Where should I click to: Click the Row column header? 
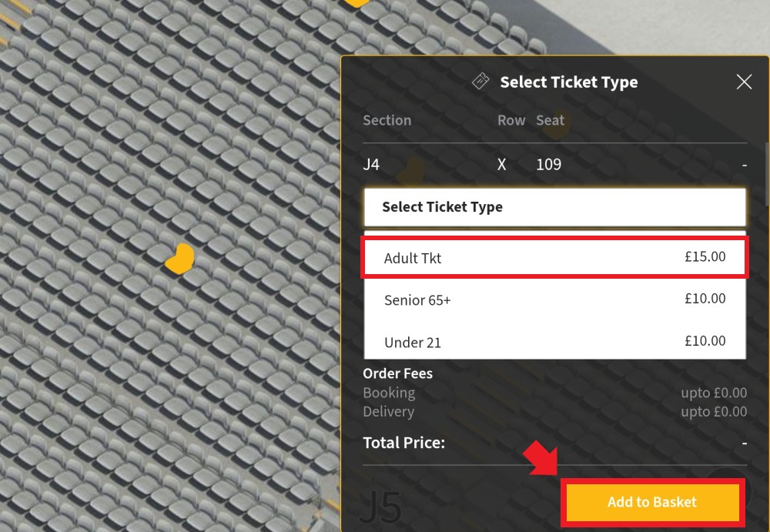pyautogui.click(x=511, y=120)
